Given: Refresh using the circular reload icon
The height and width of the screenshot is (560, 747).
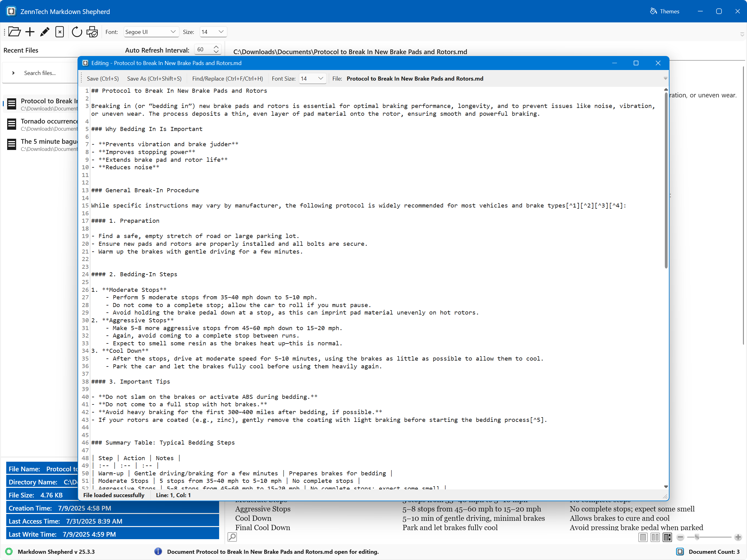Looking at the screenshot, I should point(77,31).
